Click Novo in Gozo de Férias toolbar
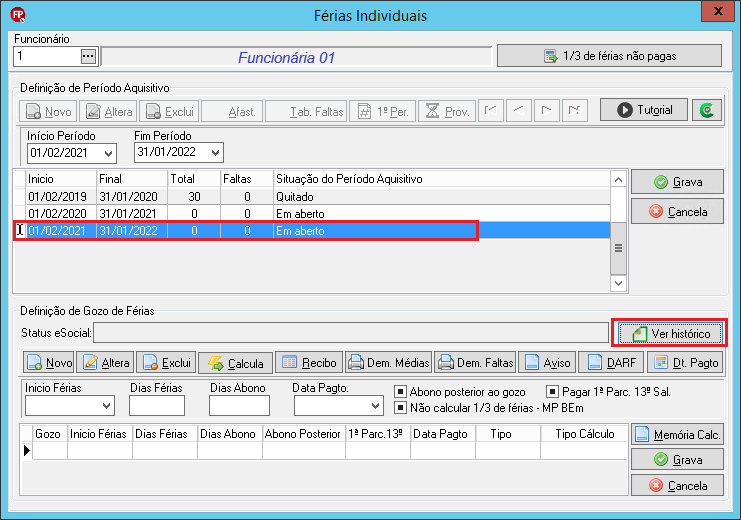 [49, 363]
